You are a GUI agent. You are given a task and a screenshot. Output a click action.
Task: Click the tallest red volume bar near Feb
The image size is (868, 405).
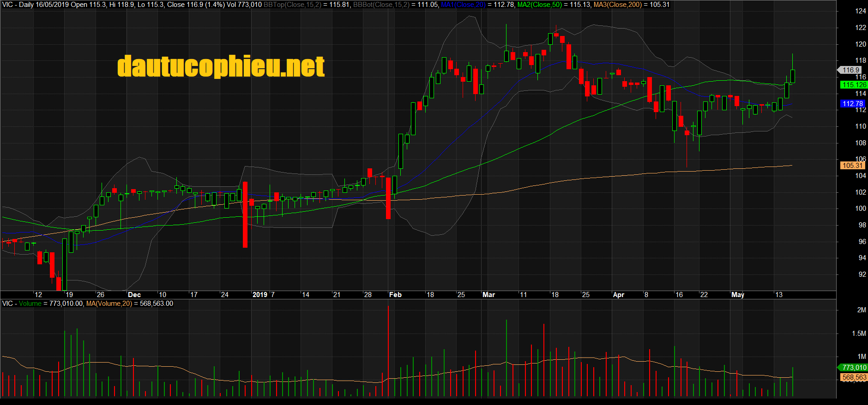click(x=388, y=351)
